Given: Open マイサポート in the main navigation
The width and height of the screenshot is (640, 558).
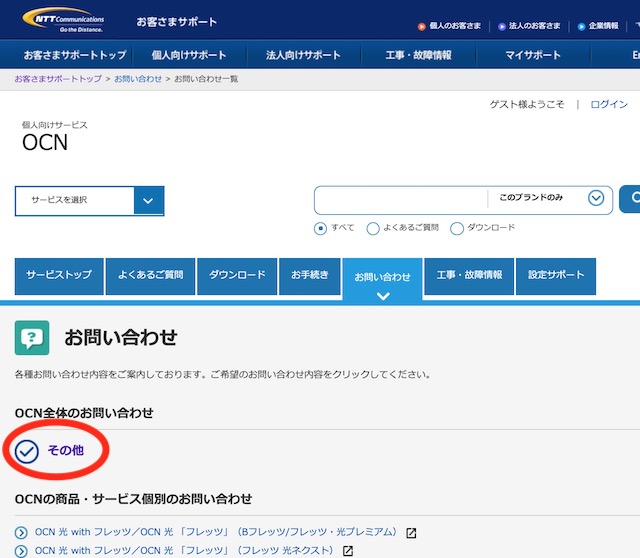Looking at the screenshot, I should point(533,55).
